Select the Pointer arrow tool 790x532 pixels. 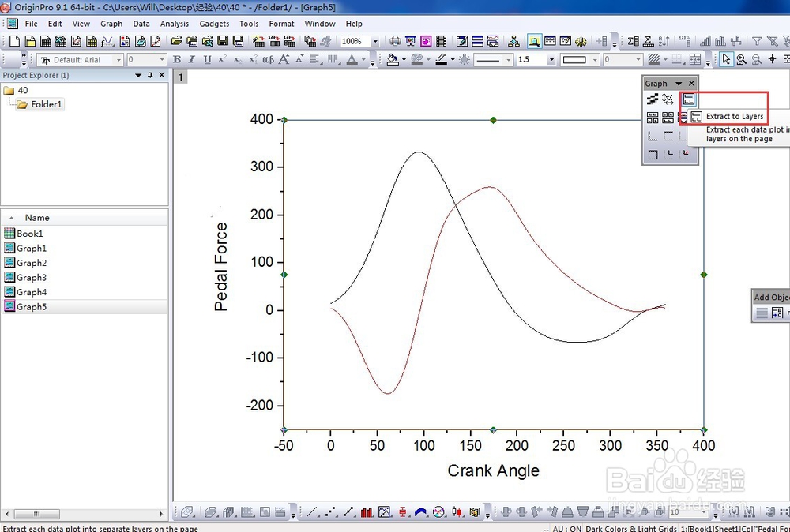click(726, 59)
